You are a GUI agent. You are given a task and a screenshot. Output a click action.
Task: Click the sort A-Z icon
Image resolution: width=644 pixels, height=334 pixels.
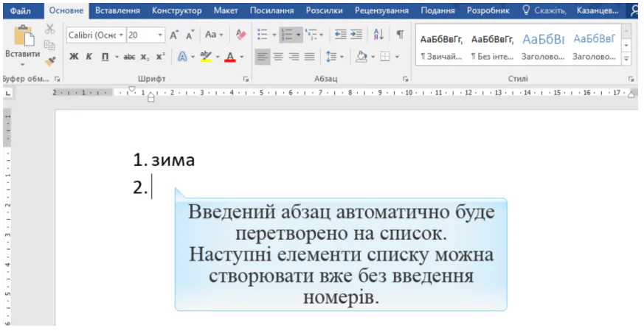[x=378, y=35]
